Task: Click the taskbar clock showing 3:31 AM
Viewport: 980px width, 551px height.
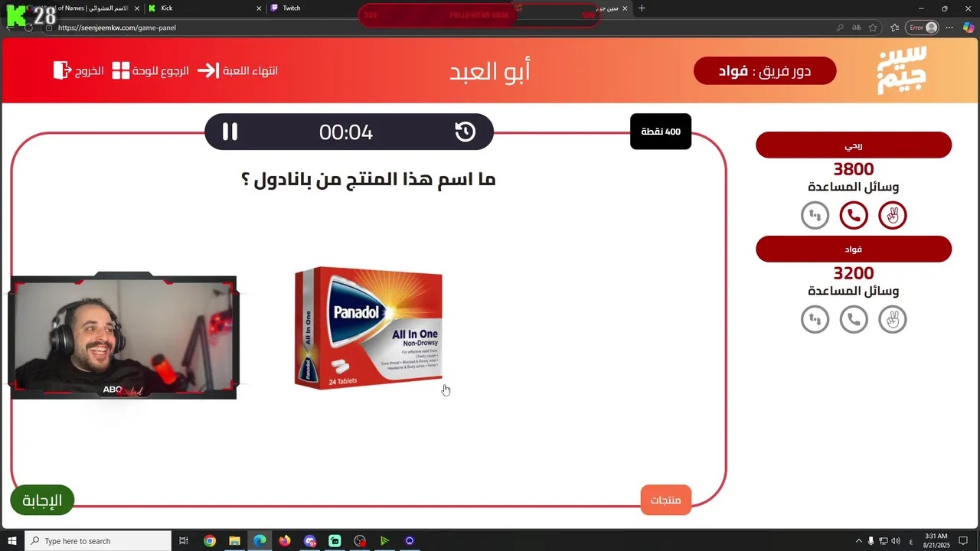Action: (936, 541)
